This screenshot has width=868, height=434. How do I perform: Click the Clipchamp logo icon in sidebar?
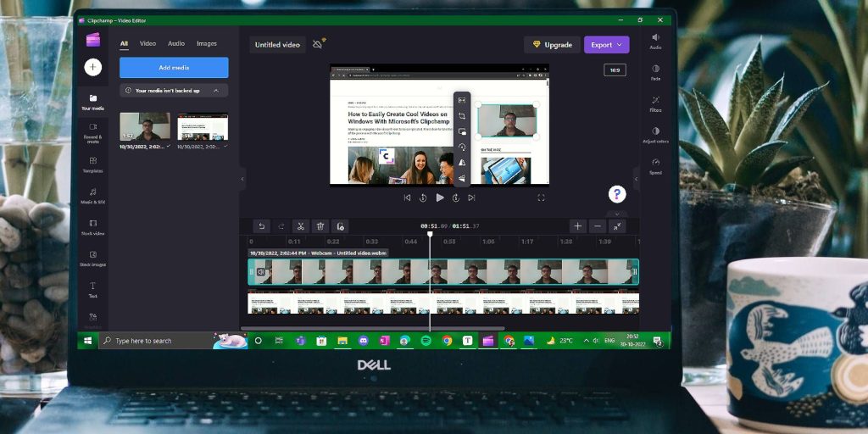click(x=93, y=40)
